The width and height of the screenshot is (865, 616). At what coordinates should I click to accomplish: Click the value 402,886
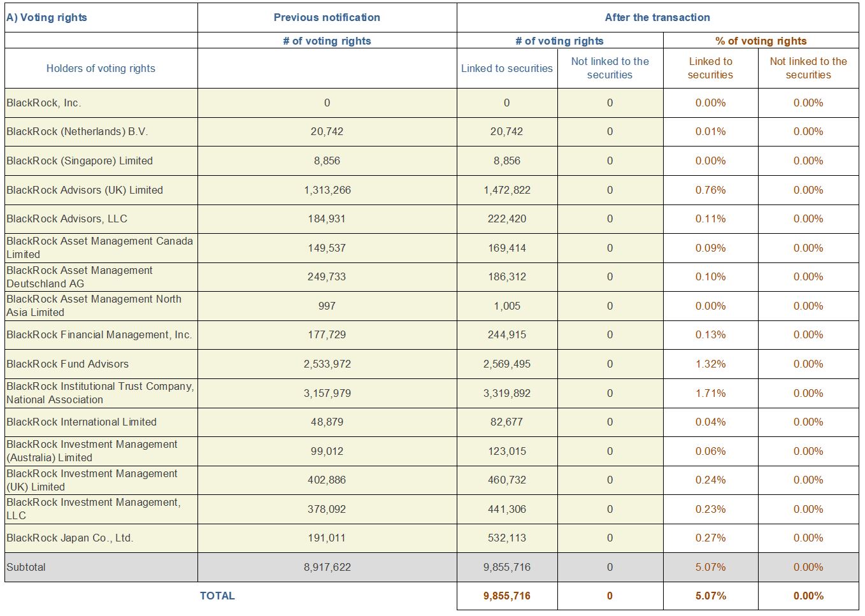[x=327, y=480]
